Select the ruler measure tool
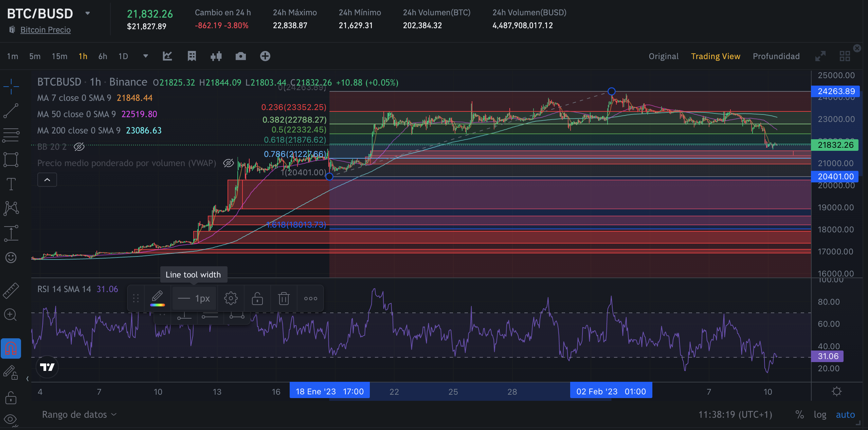 click(11, 290)
